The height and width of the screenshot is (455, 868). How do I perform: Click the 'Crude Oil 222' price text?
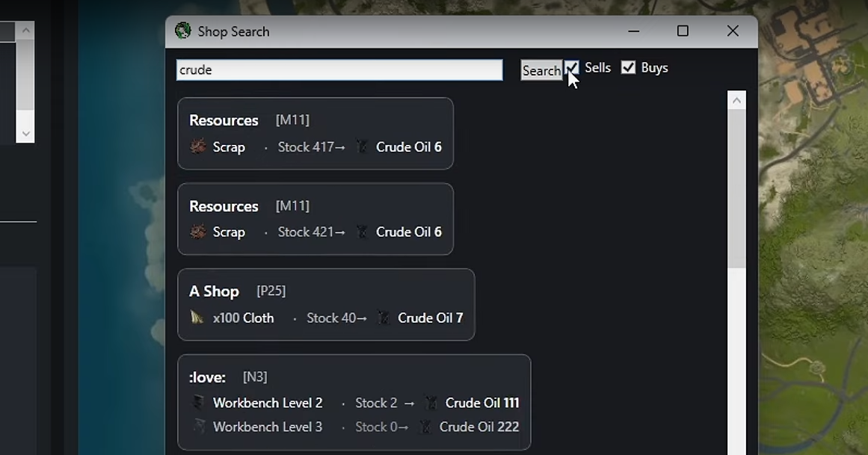tap(478, 427)
